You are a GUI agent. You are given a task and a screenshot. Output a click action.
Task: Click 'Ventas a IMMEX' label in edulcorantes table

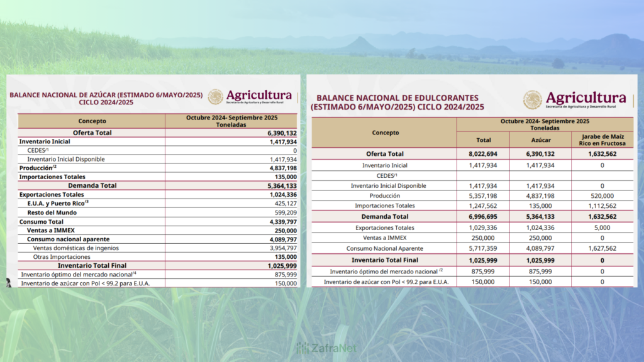coord(385,238)
